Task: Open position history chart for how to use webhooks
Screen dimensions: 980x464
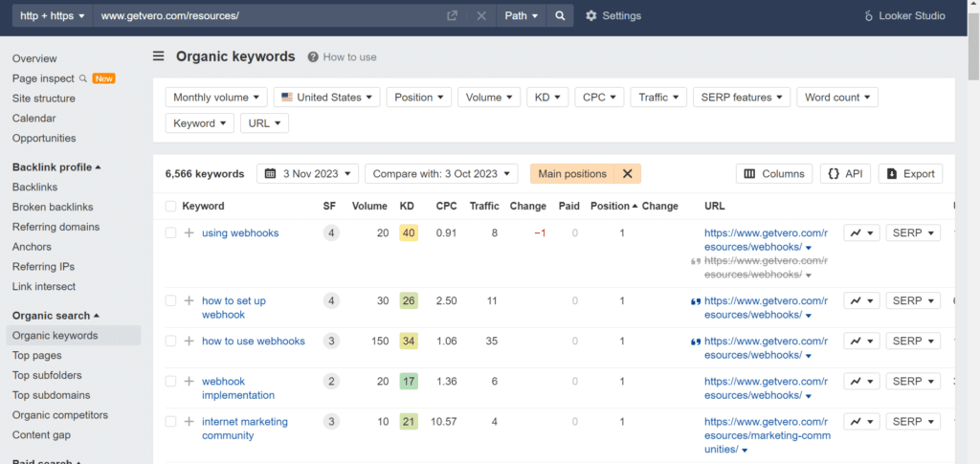Action: click(x=862, y=341)
